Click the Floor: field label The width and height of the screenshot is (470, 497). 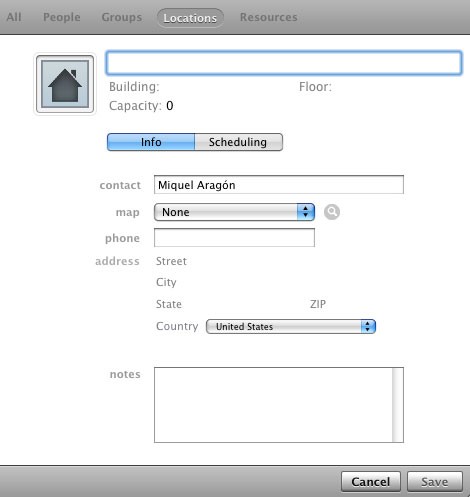[315, 87]
